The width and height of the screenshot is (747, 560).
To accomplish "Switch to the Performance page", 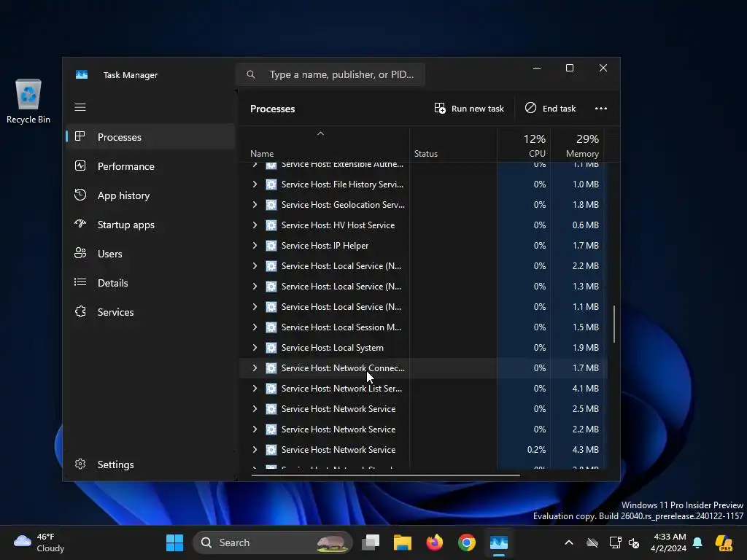I will tap(150, 166).
